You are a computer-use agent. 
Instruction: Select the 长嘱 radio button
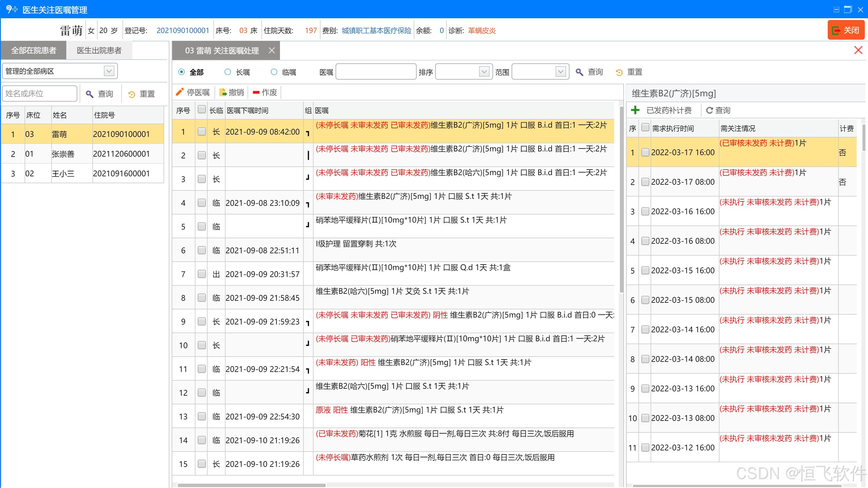[228, 72]
